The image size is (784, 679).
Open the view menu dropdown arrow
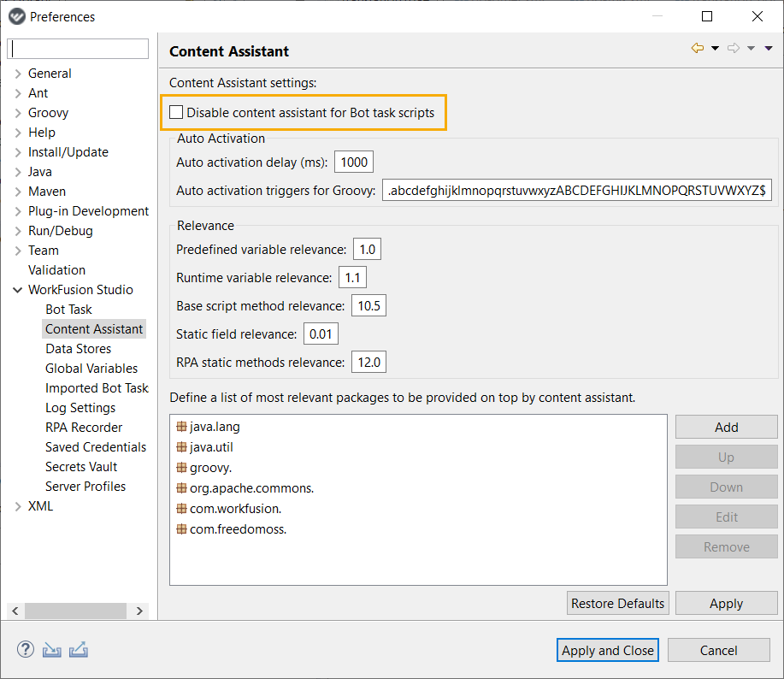(x=769, y=48)
